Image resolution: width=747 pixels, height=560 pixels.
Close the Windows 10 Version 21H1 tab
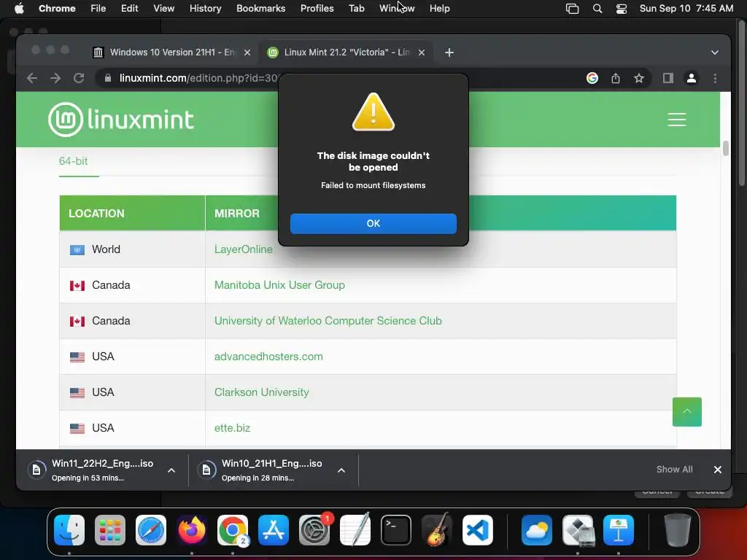[x=247, y=52]
